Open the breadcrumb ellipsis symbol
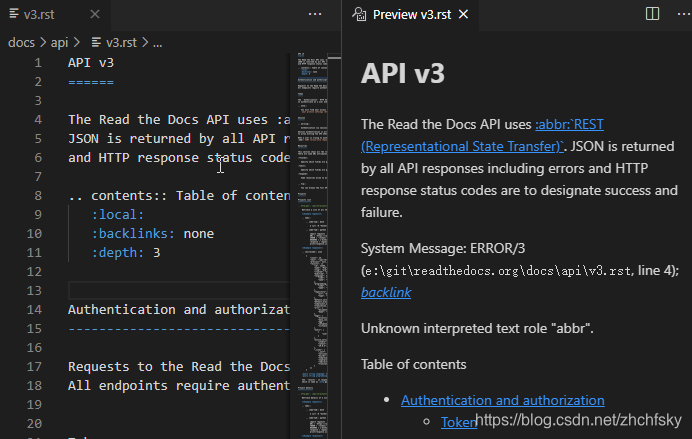This screenshot has height=439, width=692. click(158, 43)
